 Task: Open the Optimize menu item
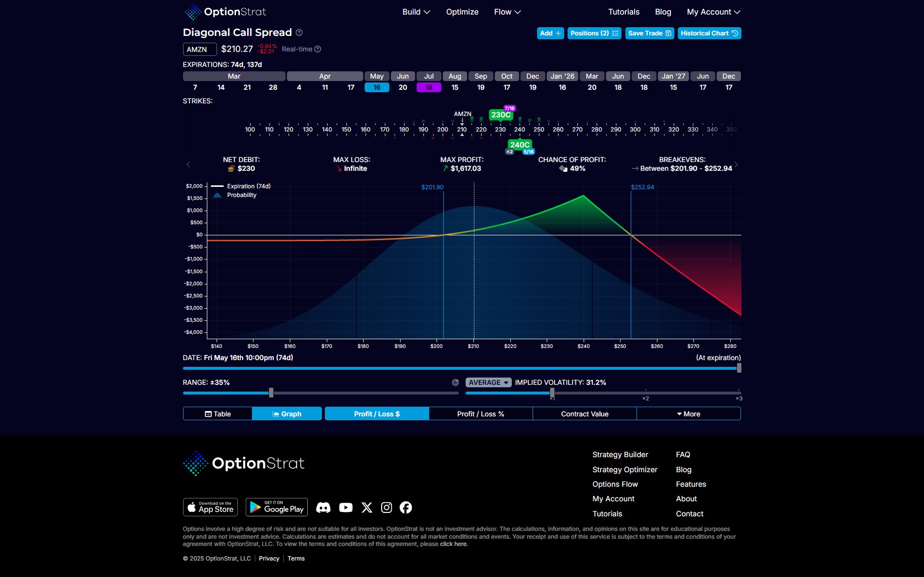462,12
